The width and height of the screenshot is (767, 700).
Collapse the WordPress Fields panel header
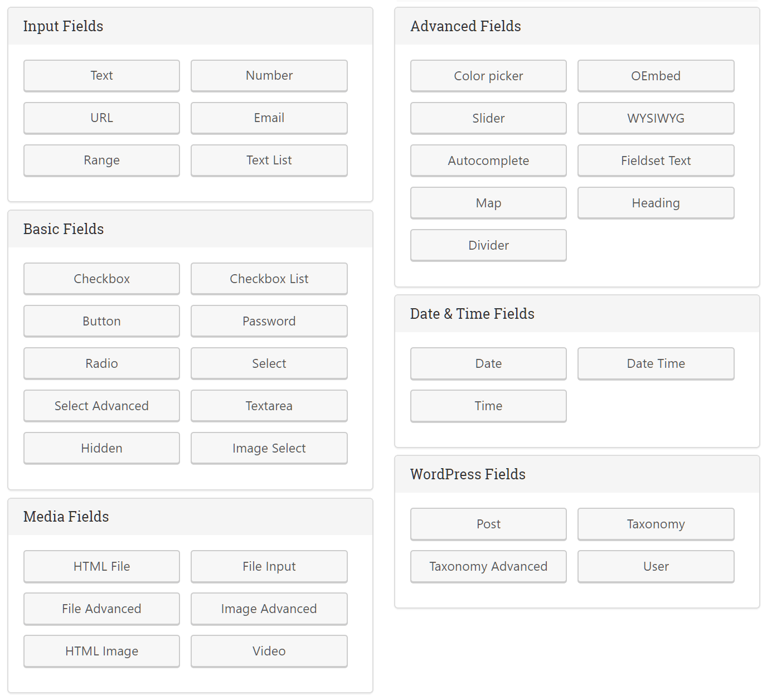pyautogui.click(x=577, y=474)
